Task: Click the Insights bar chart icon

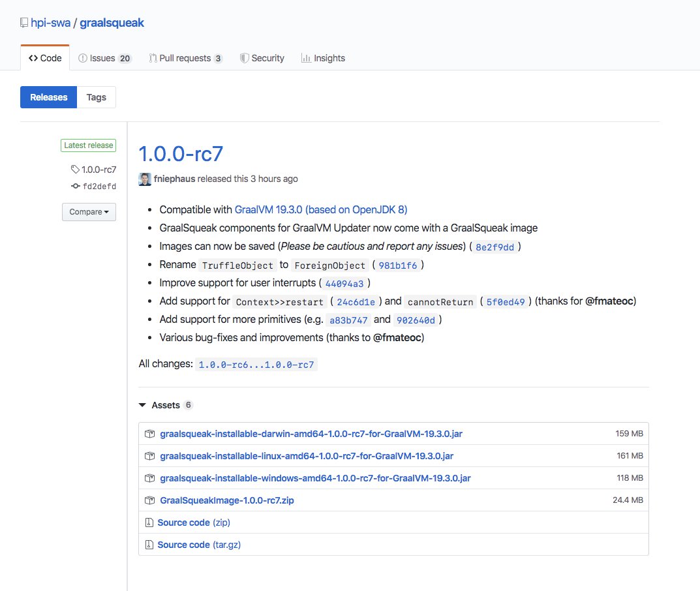Action: tap(306, 58)
